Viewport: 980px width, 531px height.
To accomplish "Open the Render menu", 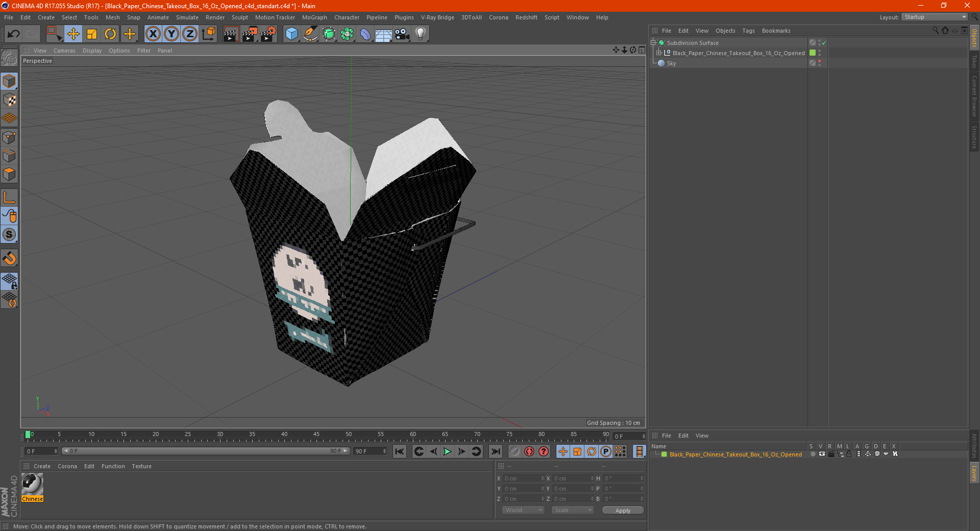I will [215, 17].
